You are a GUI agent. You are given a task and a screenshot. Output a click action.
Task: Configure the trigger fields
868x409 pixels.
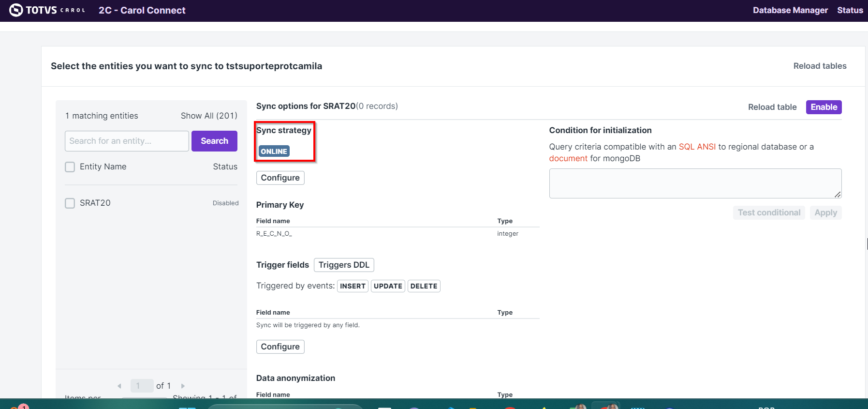[x=280, y=347]
